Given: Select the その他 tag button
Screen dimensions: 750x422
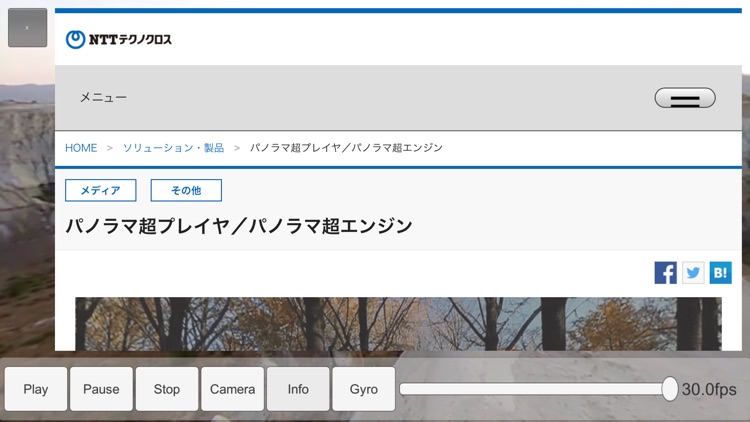Looking at the screenshot, I should pyautogui.click(x=186, y=190).
